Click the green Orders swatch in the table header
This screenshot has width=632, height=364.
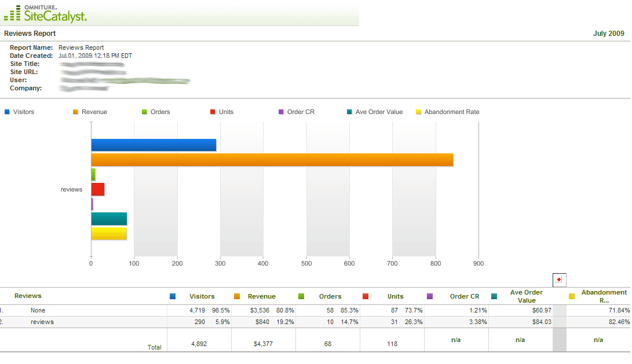pos(301,296)
